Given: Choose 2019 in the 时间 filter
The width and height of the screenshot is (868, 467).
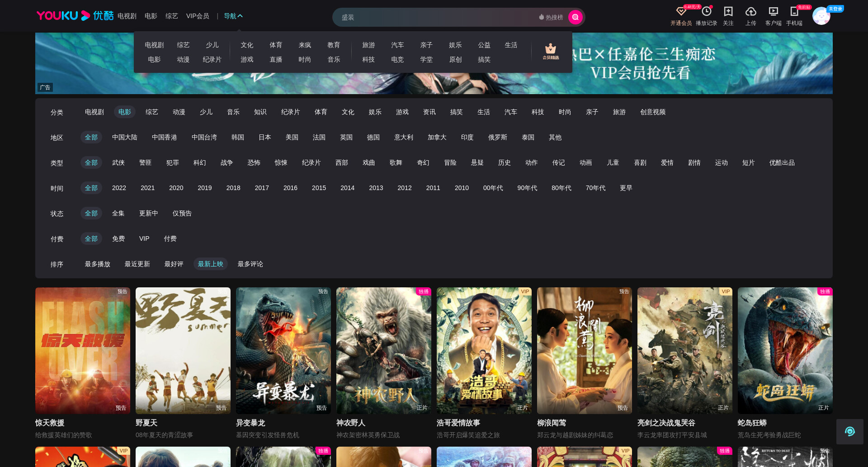Looking at the screenshot, I should point(205,188).
